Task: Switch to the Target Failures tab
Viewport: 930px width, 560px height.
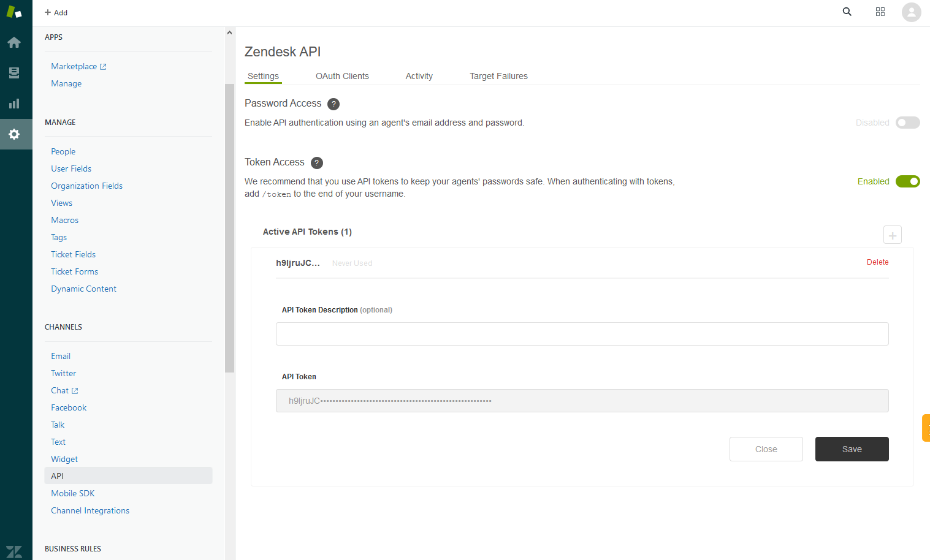Action: pyautogui.click(x=498, y=76)
